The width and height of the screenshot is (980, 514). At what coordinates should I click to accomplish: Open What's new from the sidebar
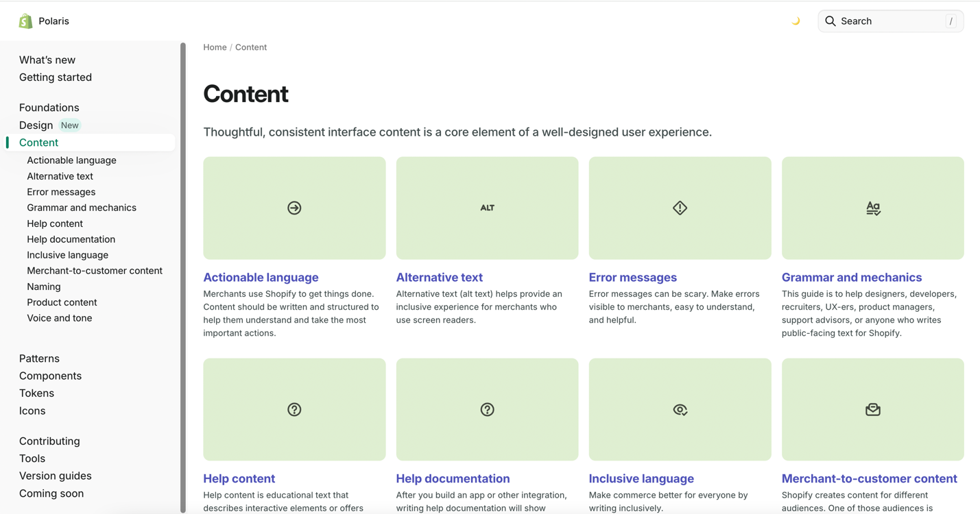[x=47, y=60]
